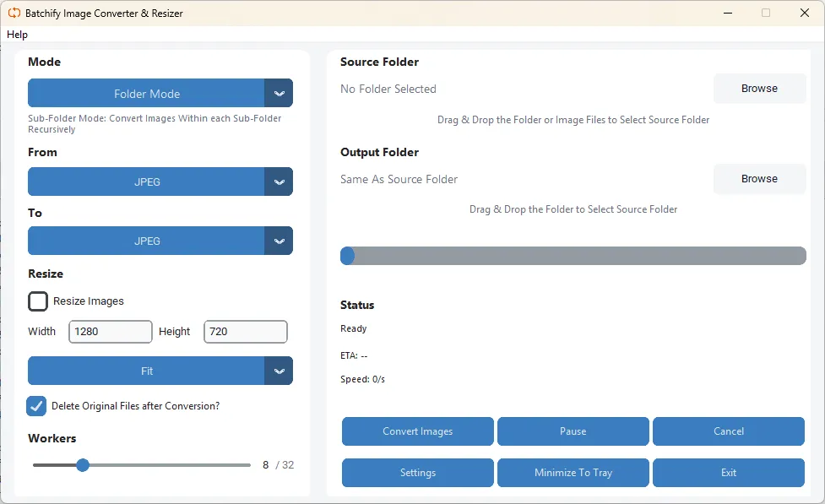Select the Folder Mode selector
The width and height of the screenshot is (825, 504).
pyautogui.click(x=148, y=93)
